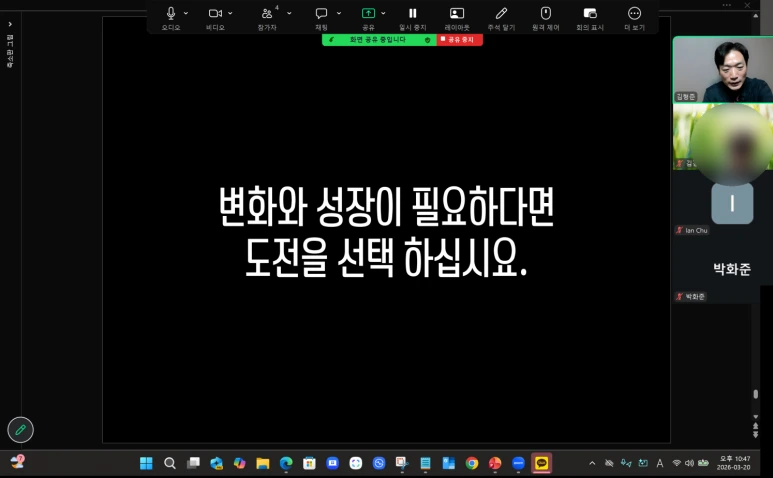Open the 참가자 participants panel

pos(267,18)
